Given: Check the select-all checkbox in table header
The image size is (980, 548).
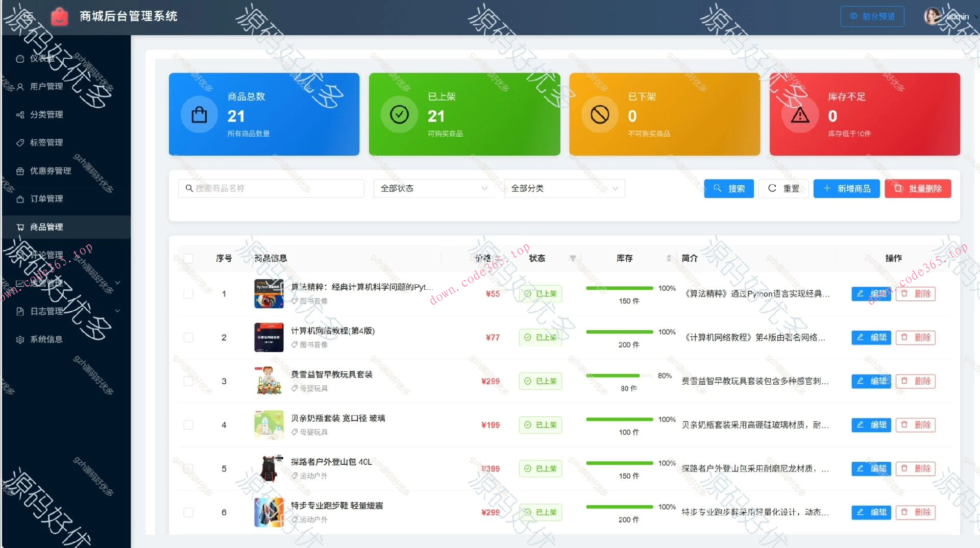Looking at the screenshot, I should 188,258.
